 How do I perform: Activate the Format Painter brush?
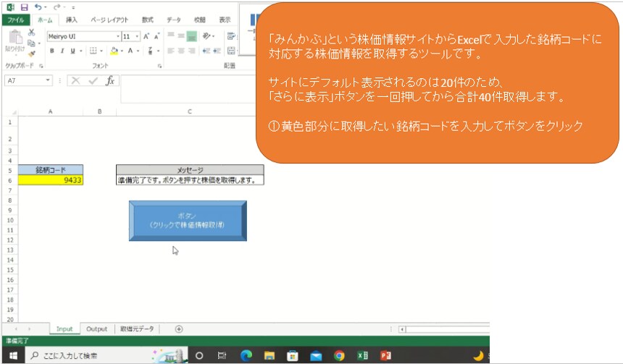click(x=31, y=54)
